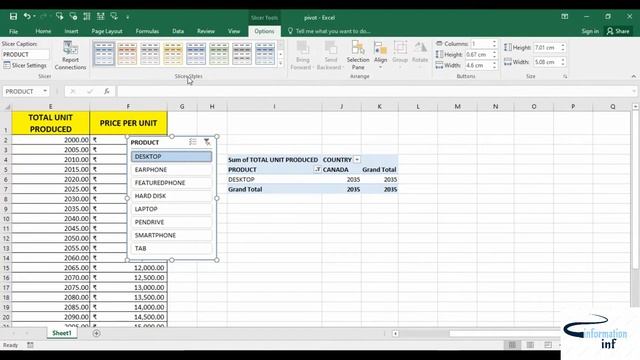Click the Tell me lightbulb search

(290, 31)
